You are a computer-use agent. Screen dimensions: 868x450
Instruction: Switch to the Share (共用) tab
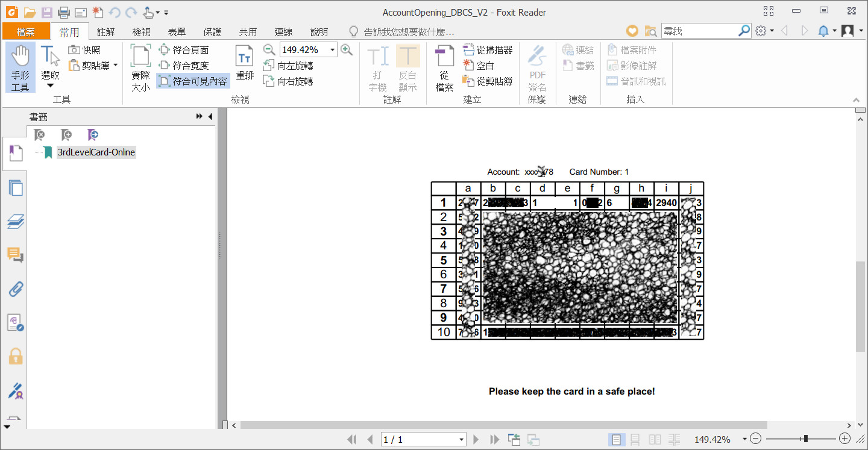(248, 32)
